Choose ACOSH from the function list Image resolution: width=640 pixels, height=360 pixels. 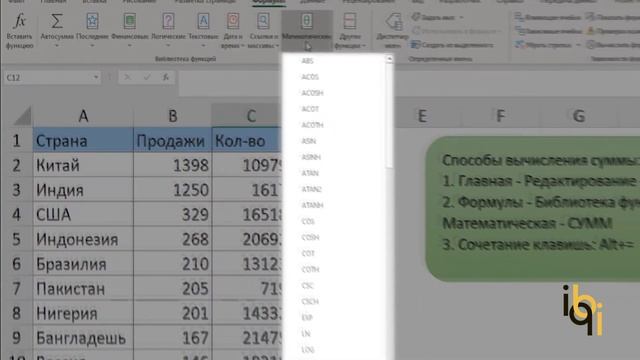click(312, 93)
